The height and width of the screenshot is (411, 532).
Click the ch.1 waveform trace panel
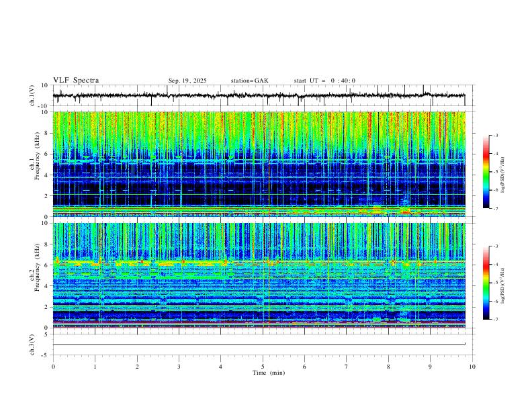point(263,95)
